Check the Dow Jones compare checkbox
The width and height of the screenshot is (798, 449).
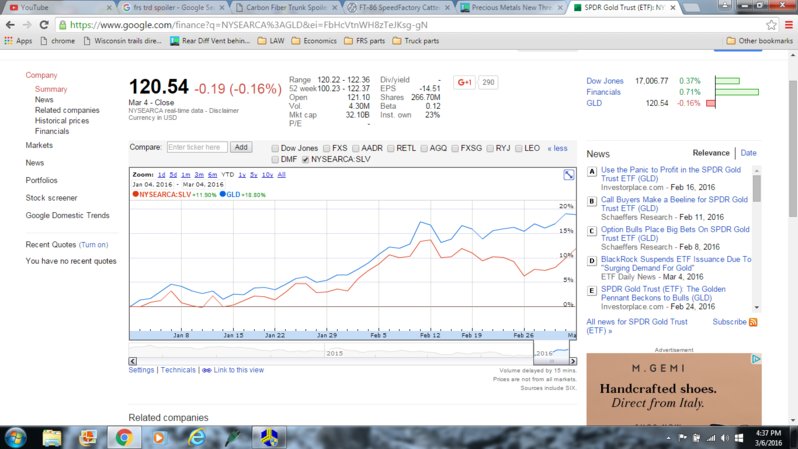coord(275,148)
